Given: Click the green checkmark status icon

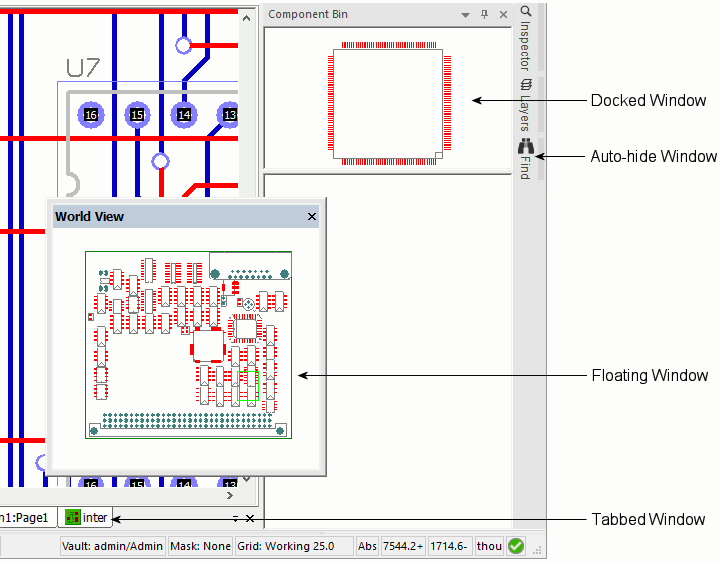Looking at the screenshot, I should [516, 546].
